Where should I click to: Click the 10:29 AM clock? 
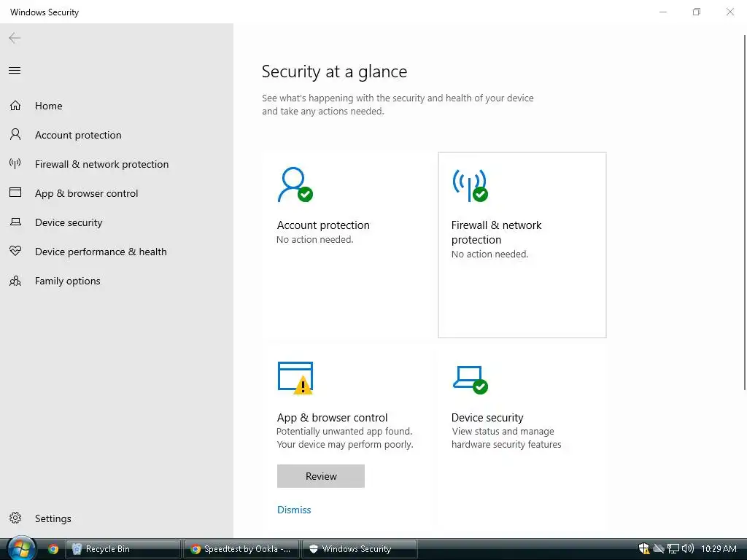(x=719, y=548)
